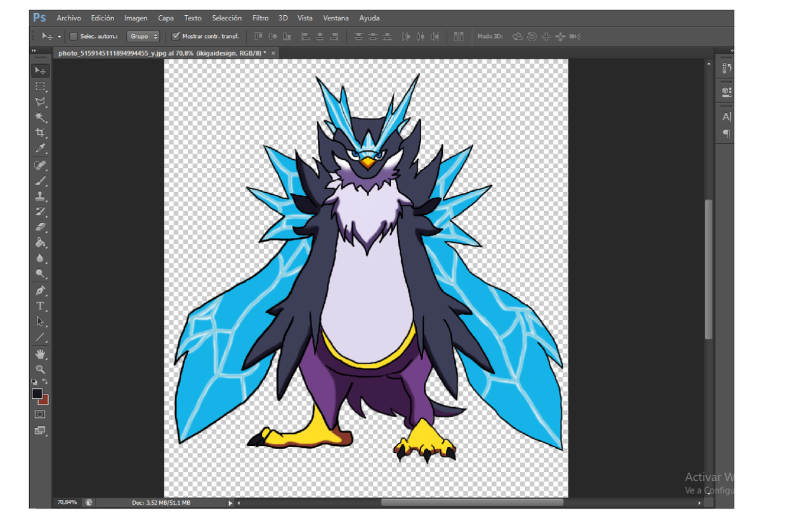
Task: Select the Brush tool
Action: click(x=40, y=181)
